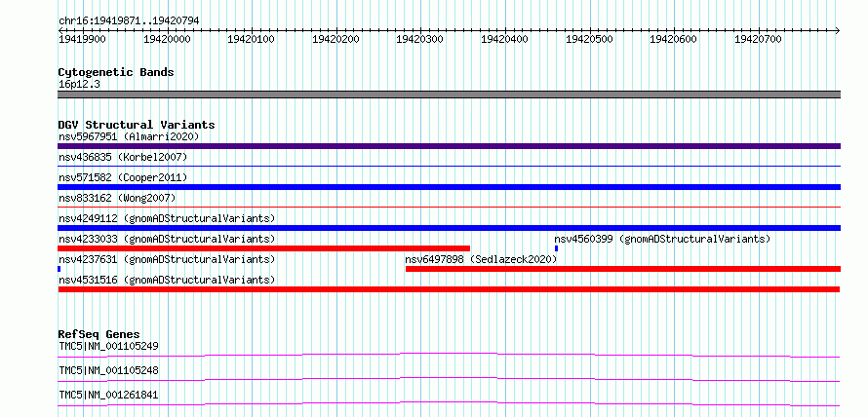868x417 pixels.
Task: Click the red nsv4531516 bar
Action: (x=449, y=289)
